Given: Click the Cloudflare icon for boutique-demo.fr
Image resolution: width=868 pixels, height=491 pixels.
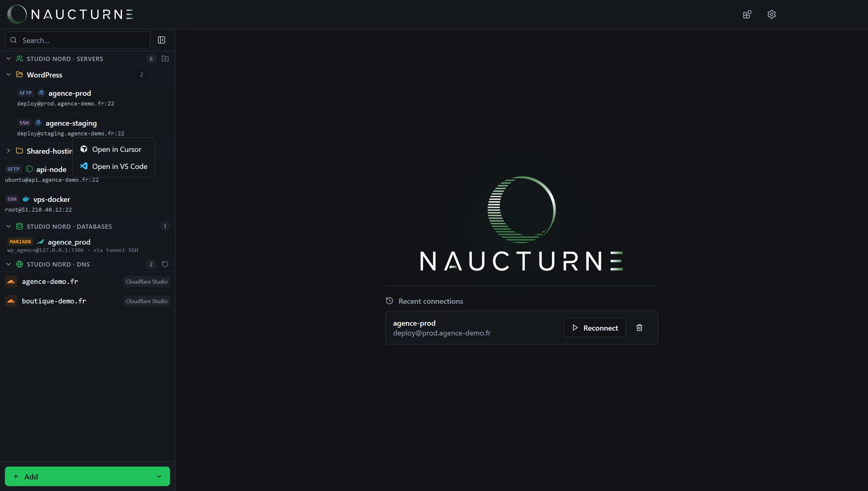Looking at the screenshot, I should click(11, 301).
